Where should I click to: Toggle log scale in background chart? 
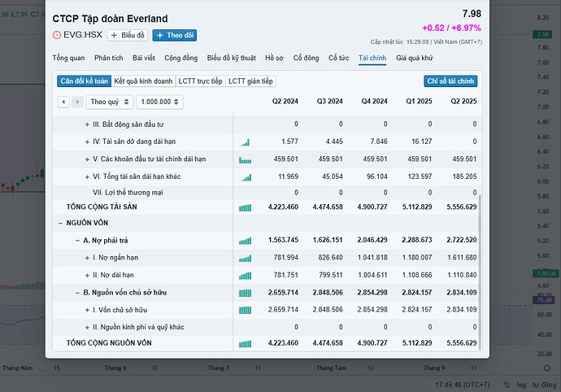[x=521, y=385]
